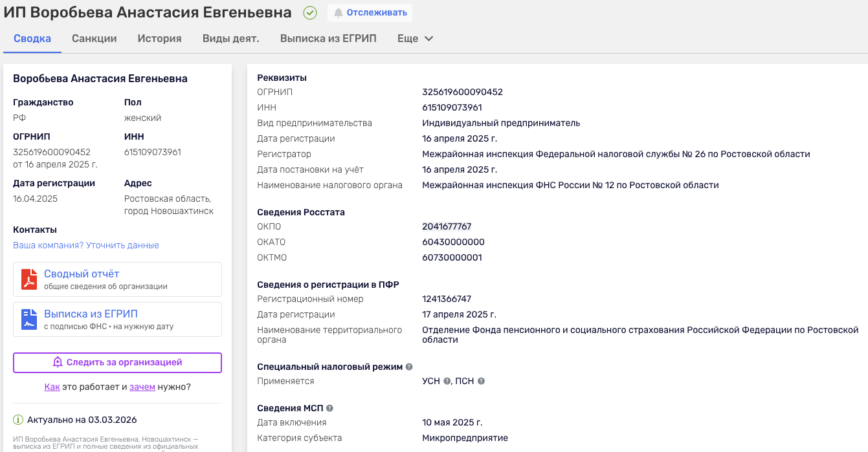Screen dimensions: 868x452
Task: Click the зачем link
Action: pos(141,386)
